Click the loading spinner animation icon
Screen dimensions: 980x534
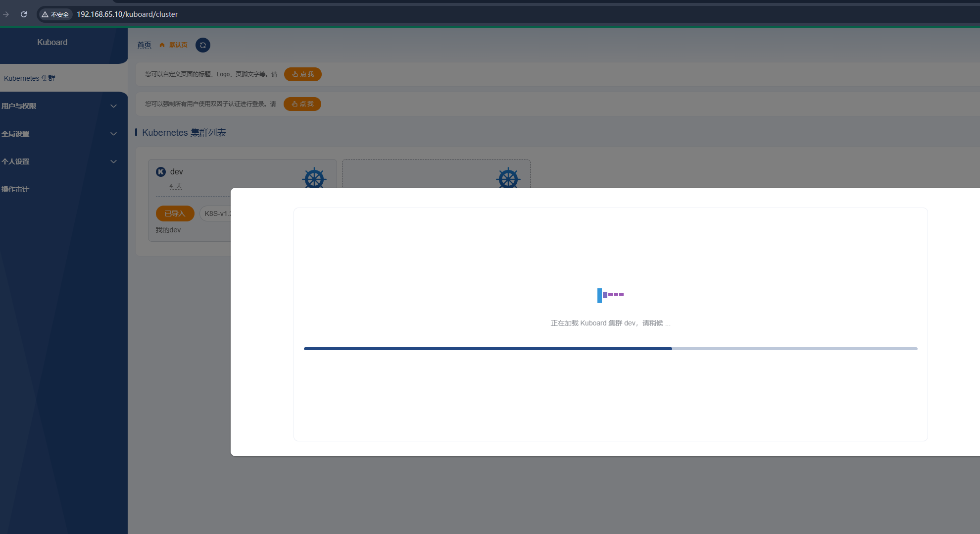coord(610,295)
